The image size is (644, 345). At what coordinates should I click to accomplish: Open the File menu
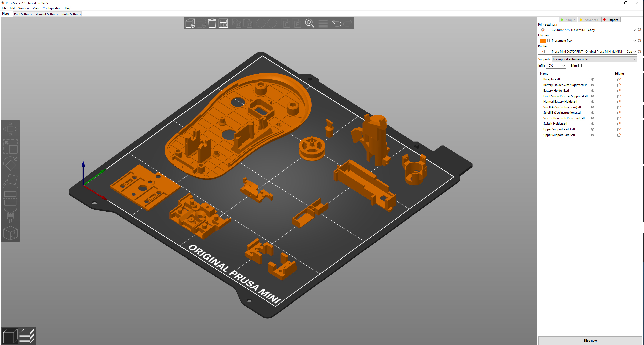coord(4,8)
